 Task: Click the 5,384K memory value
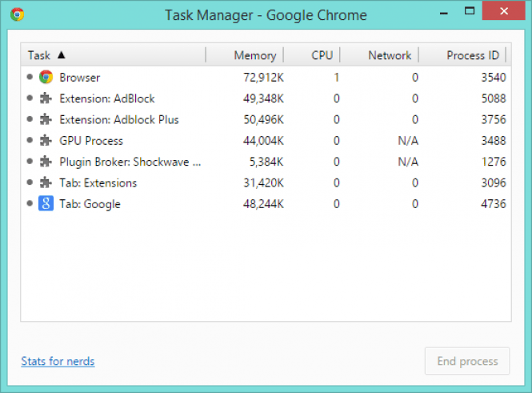(x=266, y=162)
